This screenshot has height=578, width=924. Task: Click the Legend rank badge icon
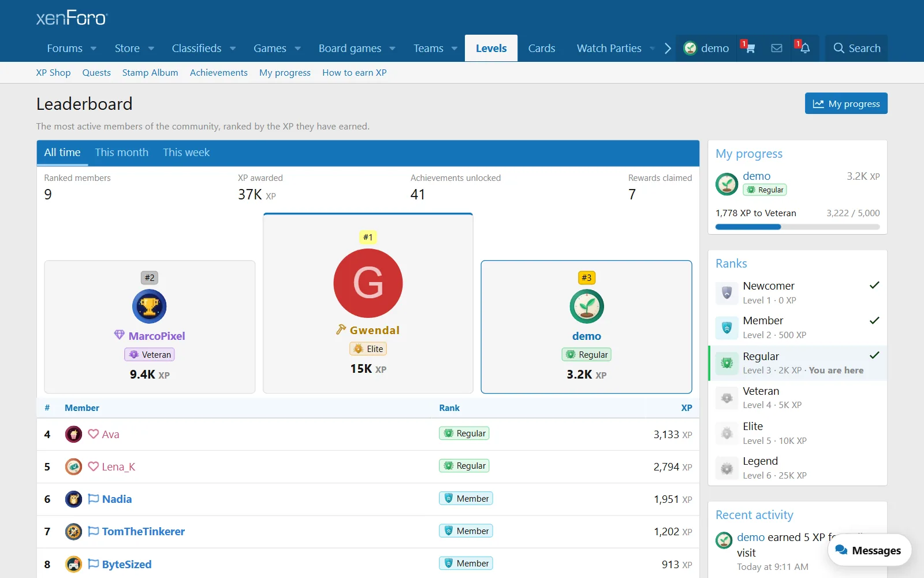point(727,468)
